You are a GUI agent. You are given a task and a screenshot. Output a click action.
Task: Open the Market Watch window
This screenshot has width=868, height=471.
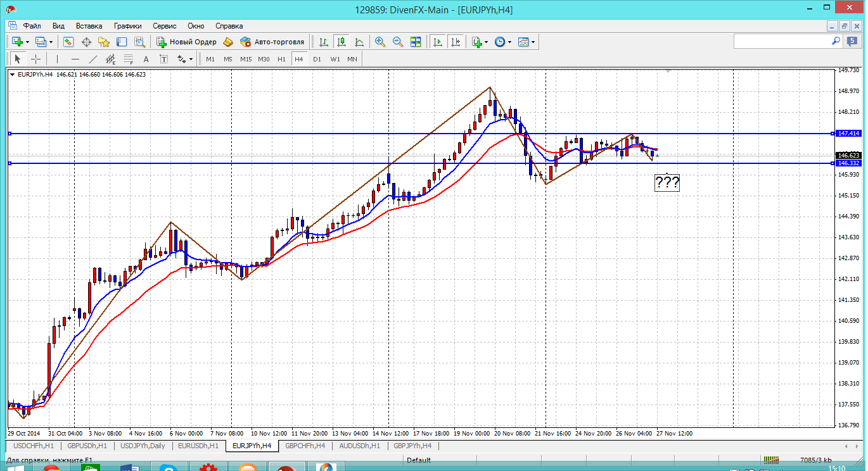coord(68,42)
